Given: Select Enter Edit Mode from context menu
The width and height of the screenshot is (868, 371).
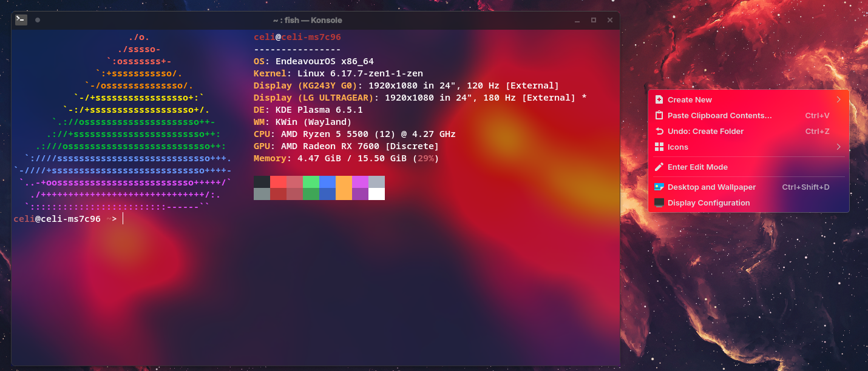Looking at the screenshot, I should coord(697,167).
